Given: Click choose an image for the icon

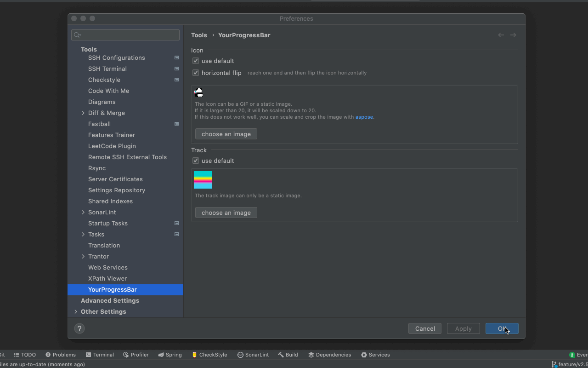Looking at the screenshot, I should [x=226, y=134].
